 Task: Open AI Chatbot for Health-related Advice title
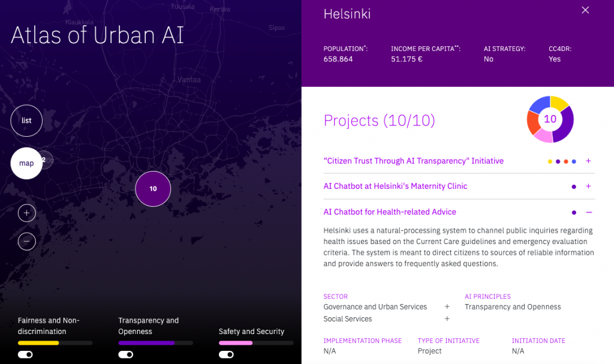[390, 212]
